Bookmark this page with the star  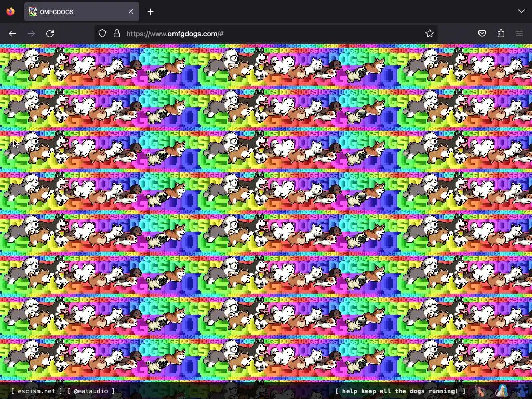[430, 33]
